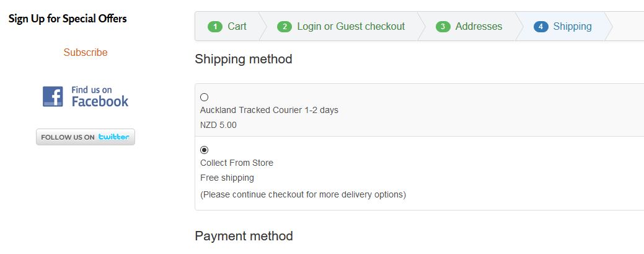This screenshot has height=254, width=644.
Task: Return to the Addresses step
Action: (x=479, y=27)
